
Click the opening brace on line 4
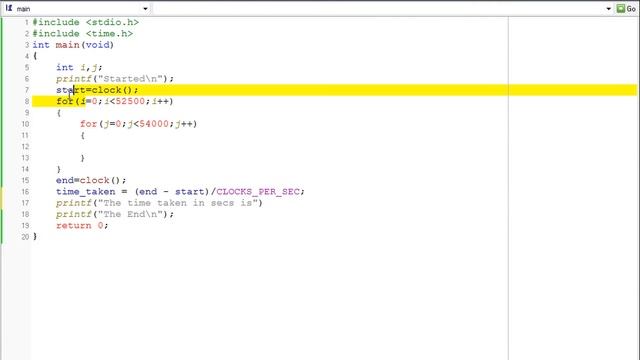[x=35, y=56]
